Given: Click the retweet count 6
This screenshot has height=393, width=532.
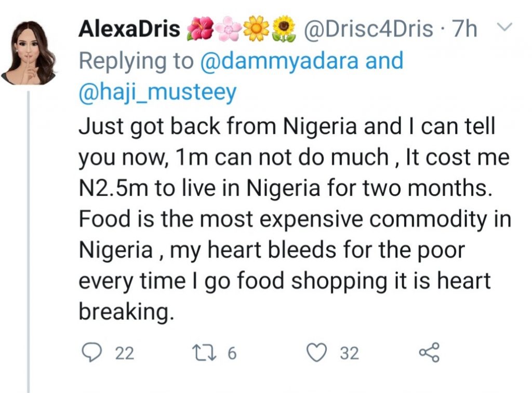Looking at the screenshot, I should pos(232,354).
